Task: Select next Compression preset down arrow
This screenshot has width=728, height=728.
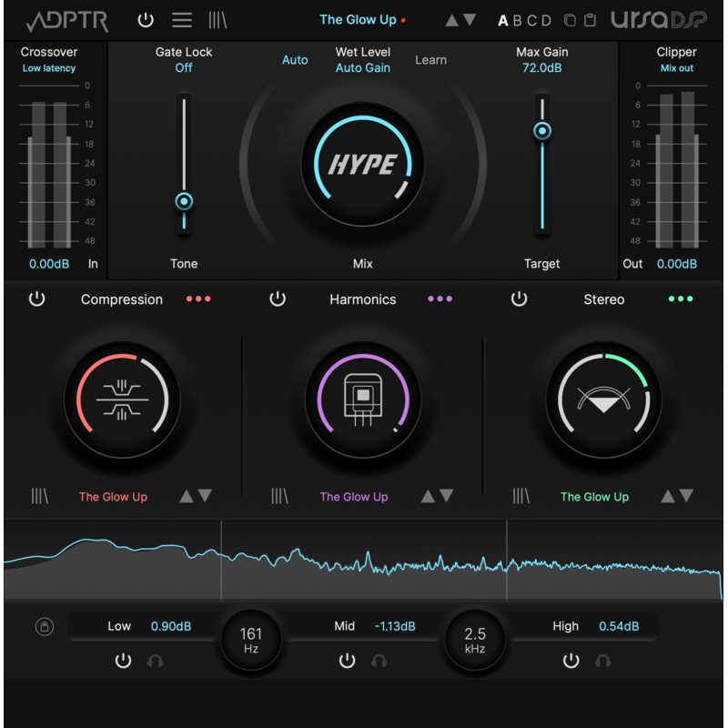Action: click(x=205, y=496)
